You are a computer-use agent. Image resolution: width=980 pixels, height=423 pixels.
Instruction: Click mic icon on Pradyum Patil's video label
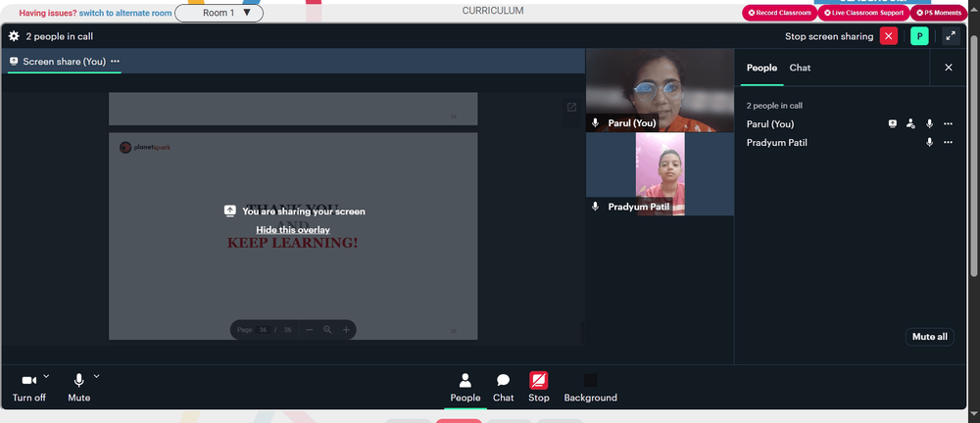click(x=596, y=207)
